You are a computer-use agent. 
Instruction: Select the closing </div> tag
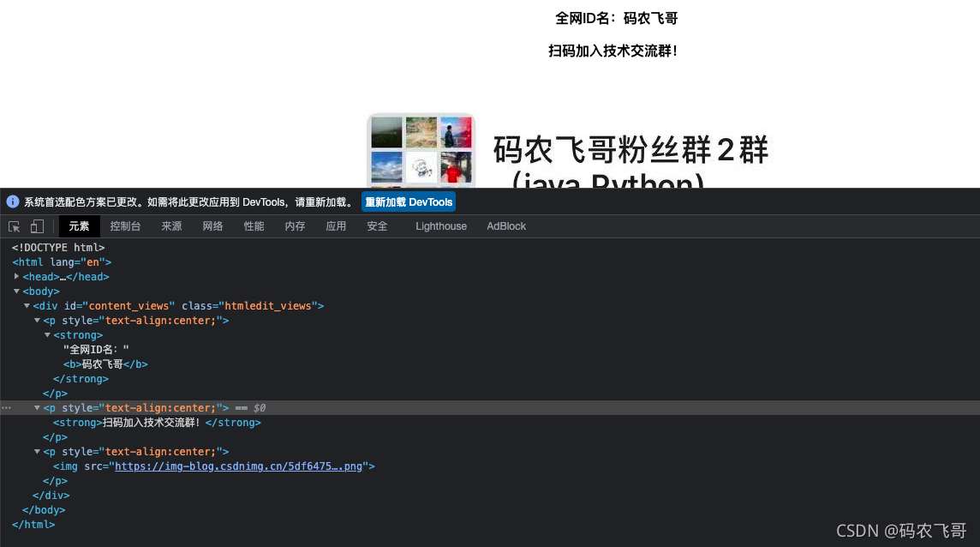(x=51, y=495)
